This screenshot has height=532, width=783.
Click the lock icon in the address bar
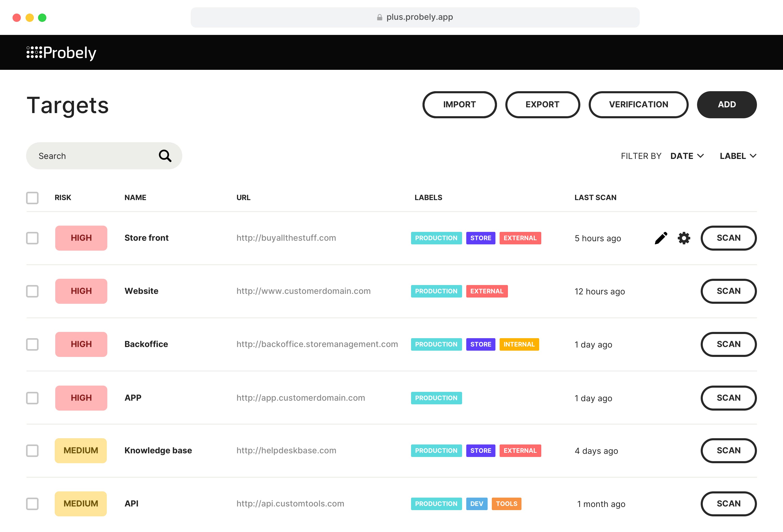click(379, 17)
